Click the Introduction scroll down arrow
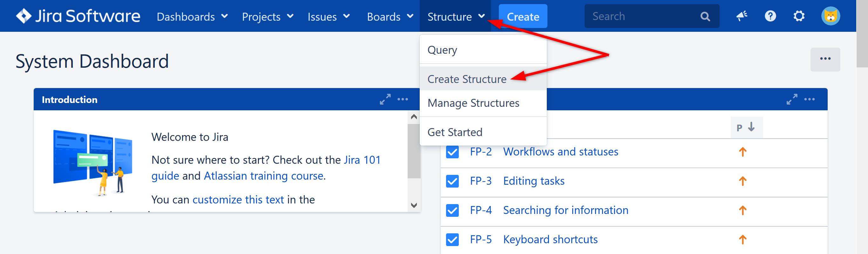This screenshot has height=254, width=868. tap(414, 205)
